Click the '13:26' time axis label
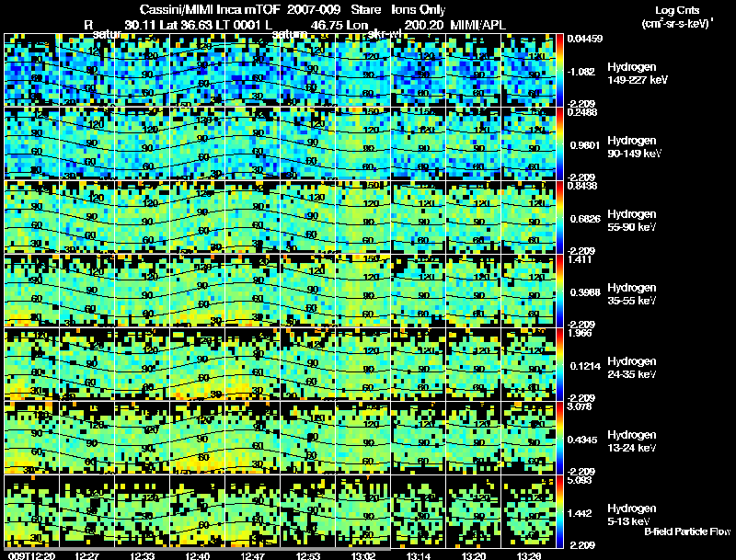This screenshot has width=736, height=560. [x=528, y=555]
